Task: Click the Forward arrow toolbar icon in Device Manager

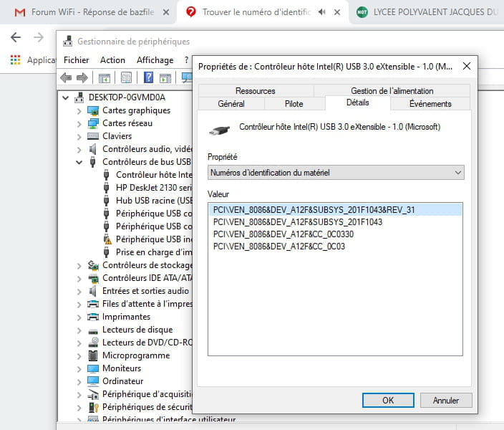Action: (82, 77)
